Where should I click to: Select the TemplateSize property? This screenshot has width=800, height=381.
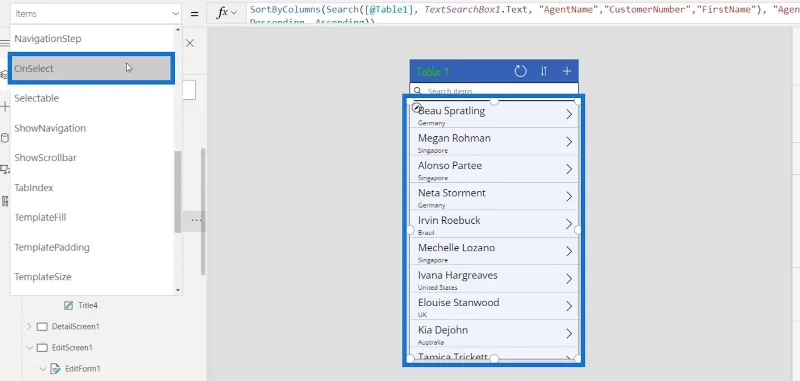point(92,277)
